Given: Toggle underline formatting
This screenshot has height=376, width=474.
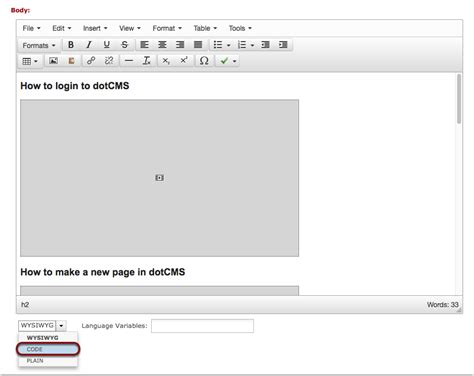Looking at the screenshot, I should pos(106,45).
